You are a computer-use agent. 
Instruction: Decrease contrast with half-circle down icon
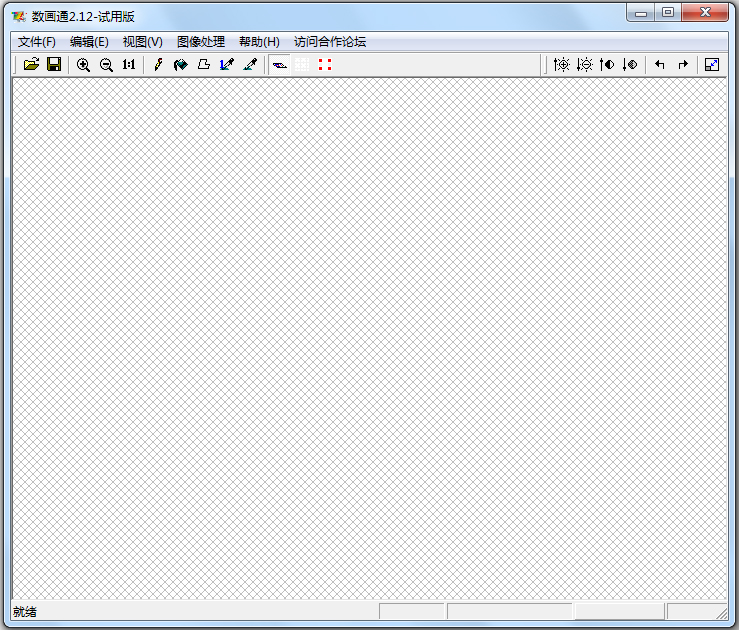click(x=630, y=65)
